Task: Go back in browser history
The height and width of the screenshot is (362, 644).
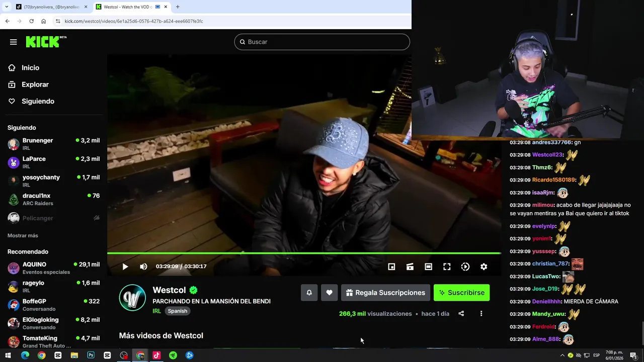Action: tap(7, 21)
